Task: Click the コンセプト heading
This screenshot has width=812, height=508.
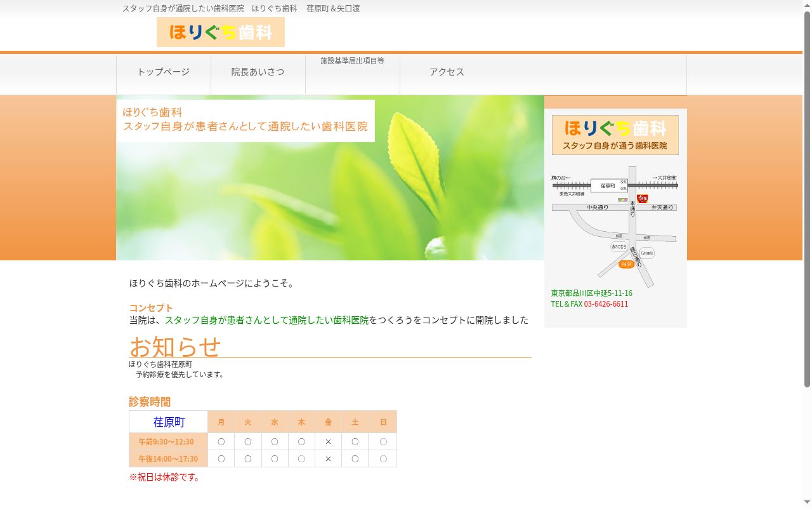Action: pos(151,308)
